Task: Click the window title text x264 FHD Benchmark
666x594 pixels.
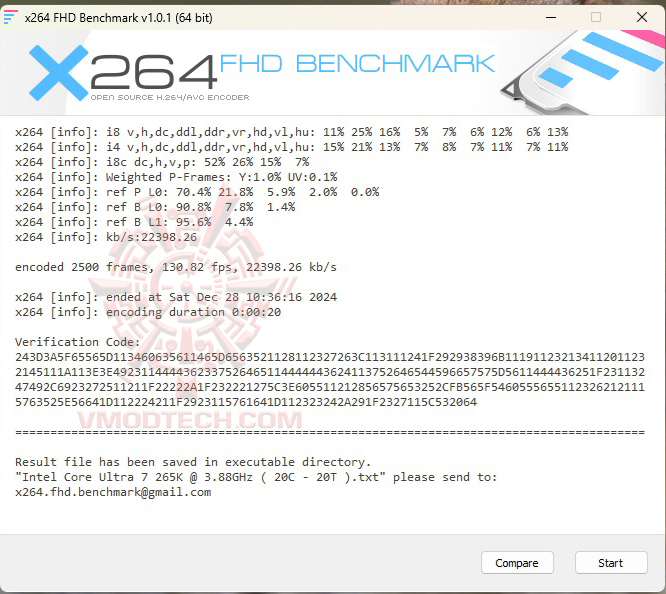Action: (x=119, y=18)
